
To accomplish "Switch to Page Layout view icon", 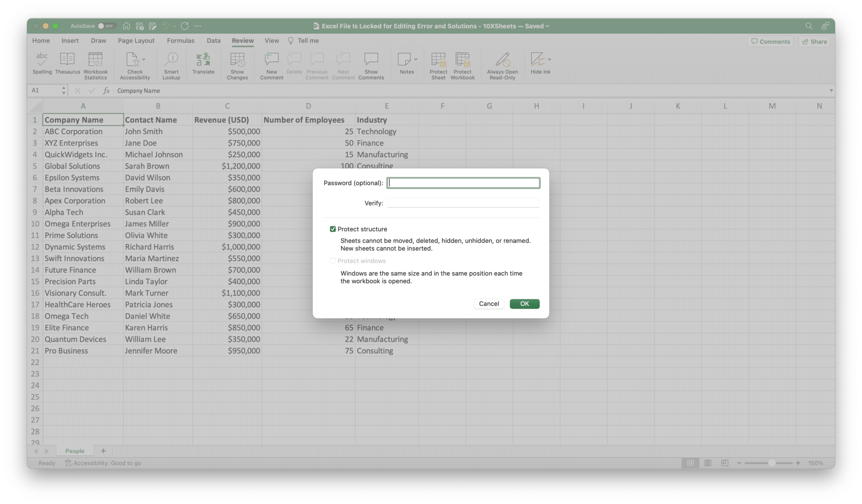I will click(708, 463).
